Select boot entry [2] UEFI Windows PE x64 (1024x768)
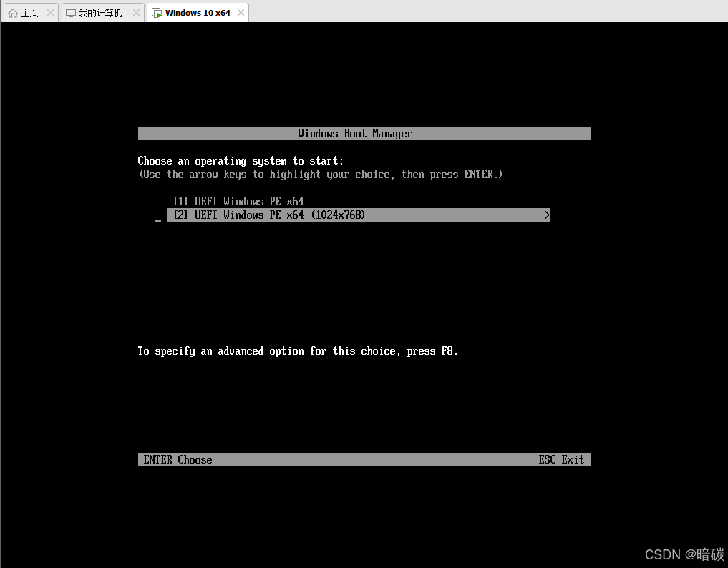This screenshot has width=728, height=568. coord(359,215)
